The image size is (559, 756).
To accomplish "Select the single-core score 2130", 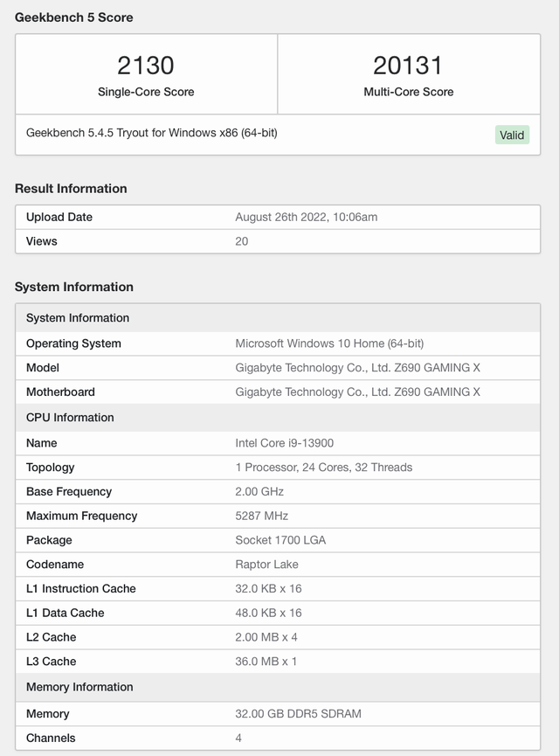I will [146, 66].
